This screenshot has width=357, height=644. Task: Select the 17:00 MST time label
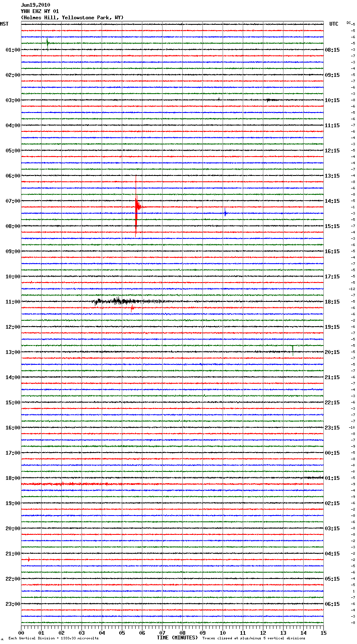coord(13,453)
